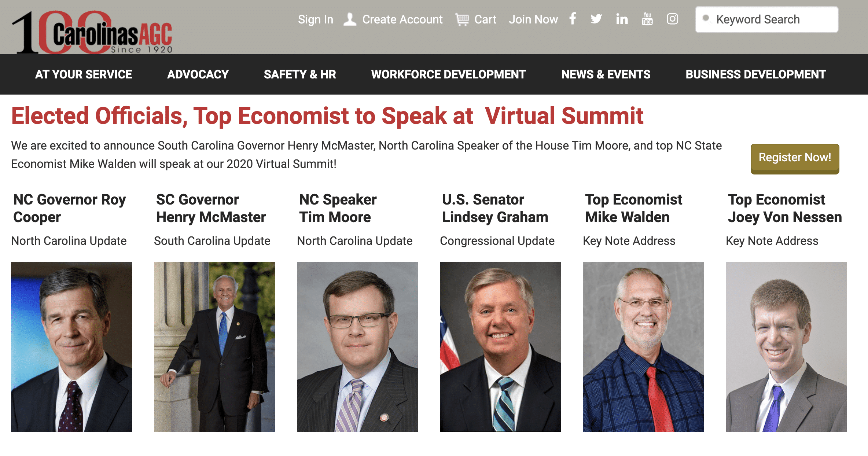Select Business Development in navigation bar
868x456 pixels.
pos(755,74)
